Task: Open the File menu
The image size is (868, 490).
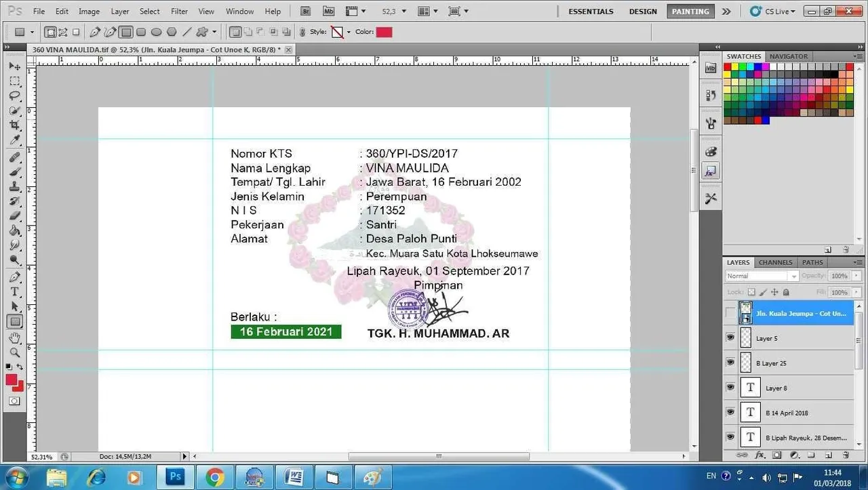Action: point(39,11)
